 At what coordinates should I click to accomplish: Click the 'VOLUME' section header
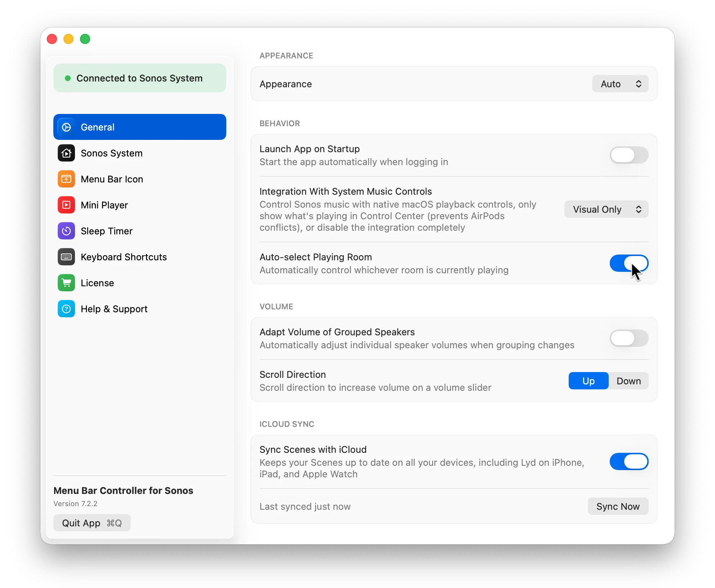pyautogui.click(x=276, y=307)
